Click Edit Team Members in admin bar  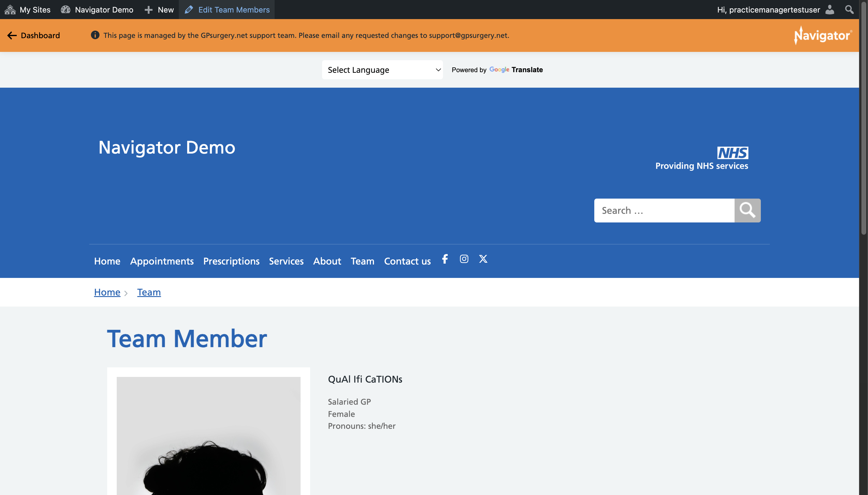click(227, 10)
